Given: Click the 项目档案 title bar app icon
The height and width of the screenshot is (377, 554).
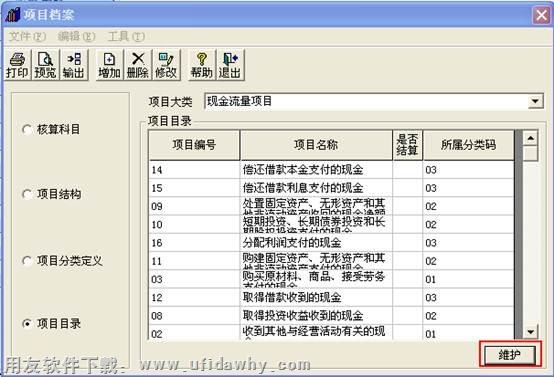Looking at the screenshot, I should (x=13, y=15).
